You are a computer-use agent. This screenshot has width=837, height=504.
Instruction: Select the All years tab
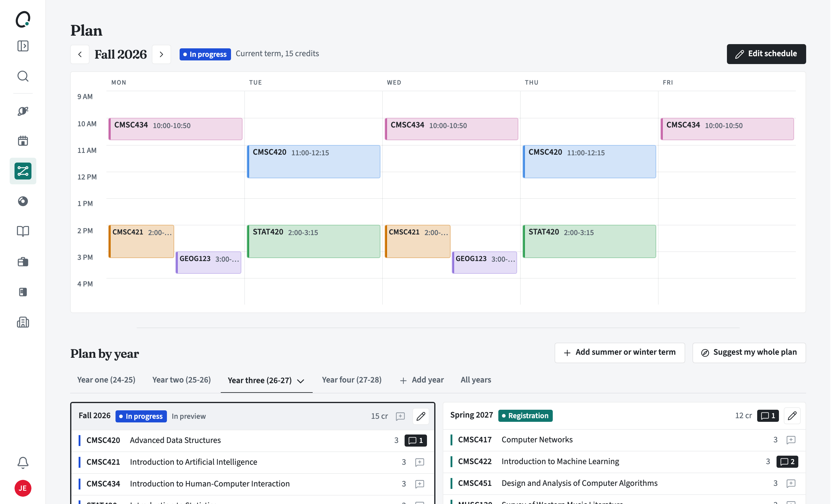click(x=476, y=380)
